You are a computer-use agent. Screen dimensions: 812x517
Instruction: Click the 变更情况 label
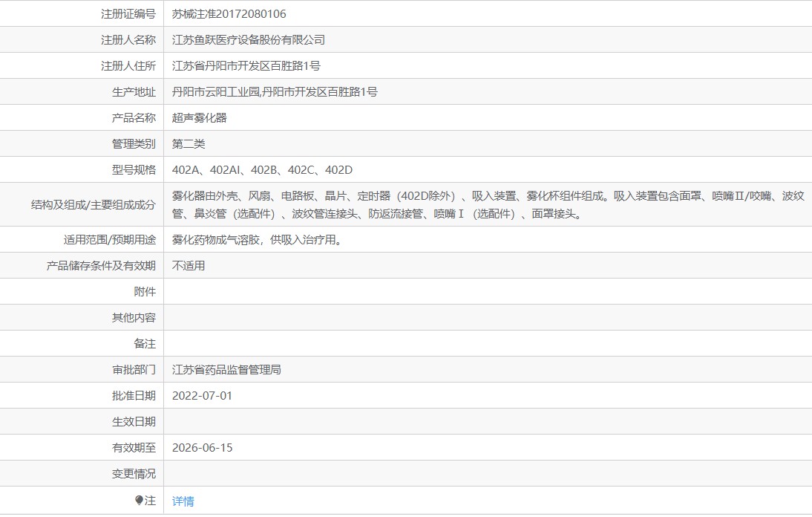tap(134, 473)
